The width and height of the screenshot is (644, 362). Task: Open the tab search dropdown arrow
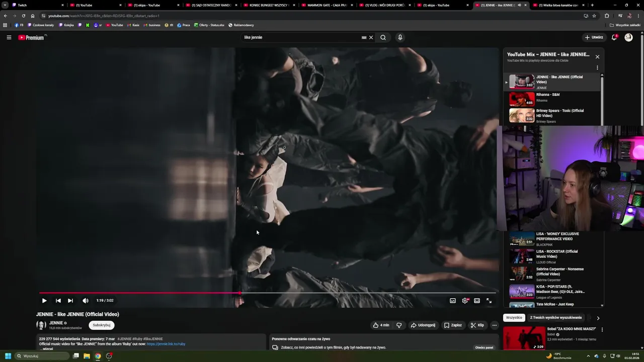pos(5,5)
